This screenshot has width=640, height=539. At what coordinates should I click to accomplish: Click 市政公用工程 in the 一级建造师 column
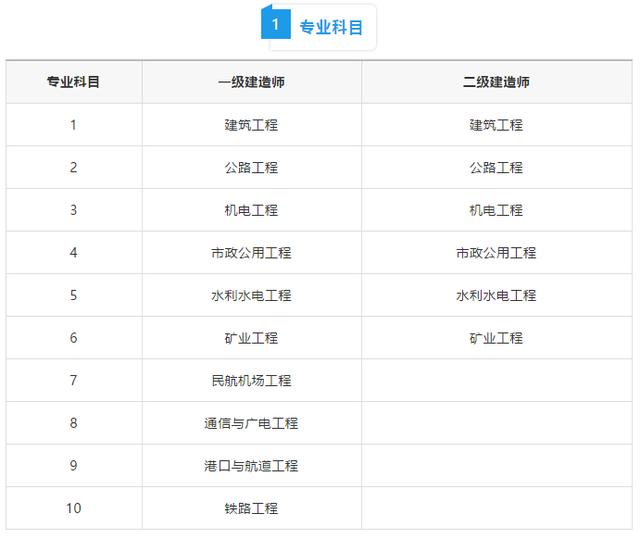tap(251, 253)
